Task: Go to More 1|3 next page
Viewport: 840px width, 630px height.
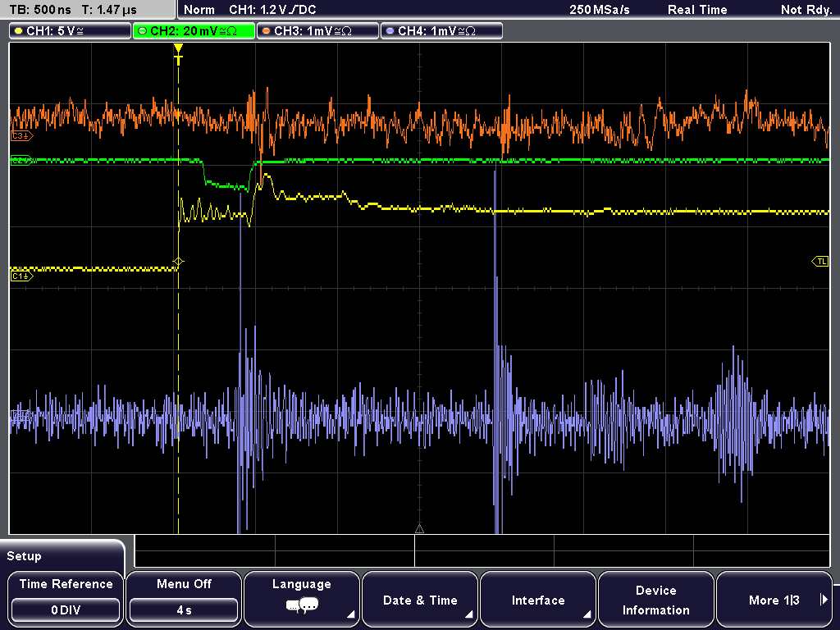Action: [774, 599]
